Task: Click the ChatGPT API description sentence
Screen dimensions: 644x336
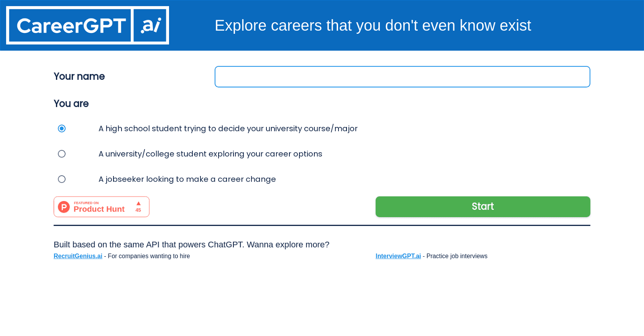Action: [191, 245]
